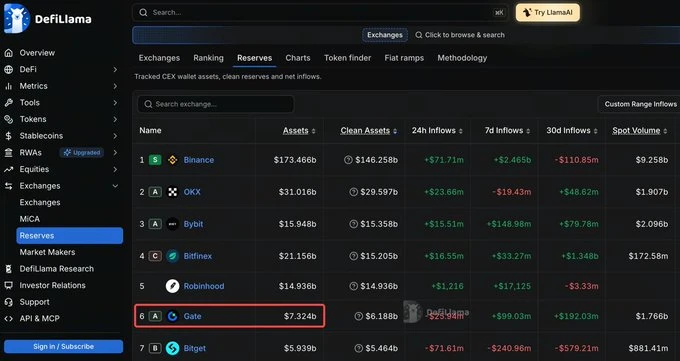Click the Try LlamaAI button
Image resolution: width=680 pixels, height=361 pixels.
[x=548, y=13]
